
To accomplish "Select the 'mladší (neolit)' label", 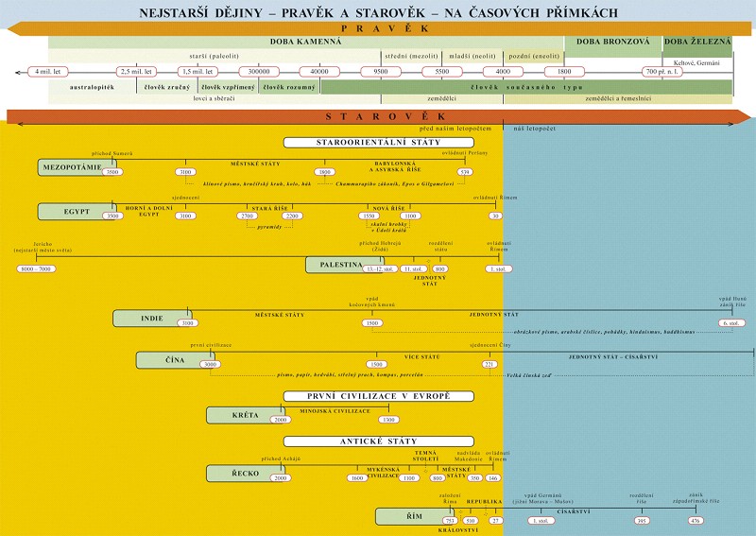I will 472,56.
